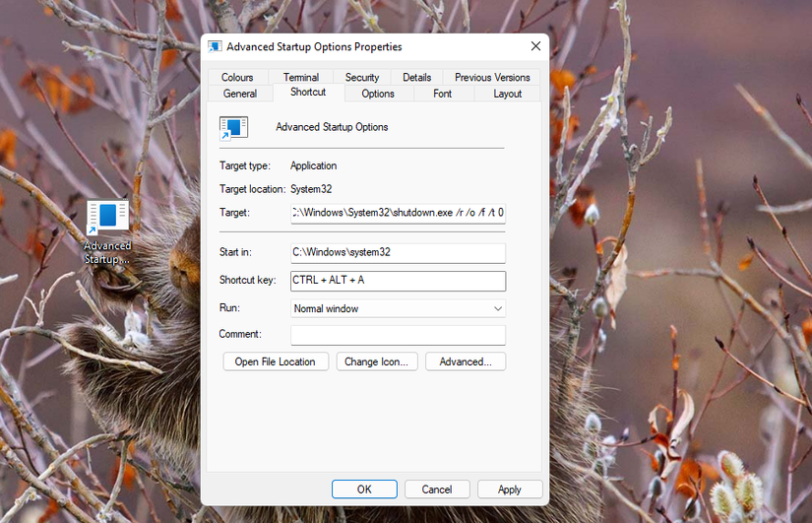Click the Target location value System32
This screenshot has width=812, height=523.
(311, 189)
